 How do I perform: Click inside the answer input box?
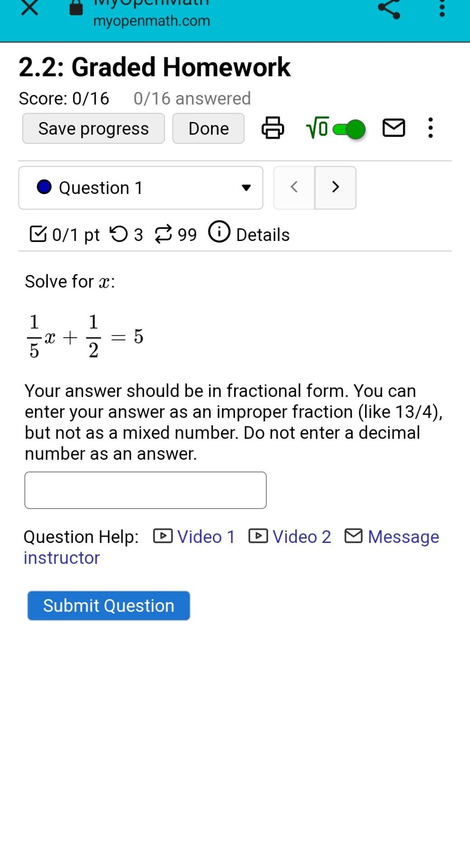click(145, 490)
